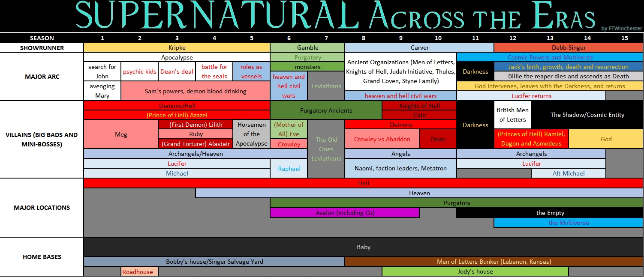Click the season 15 column header

[624, 38]
